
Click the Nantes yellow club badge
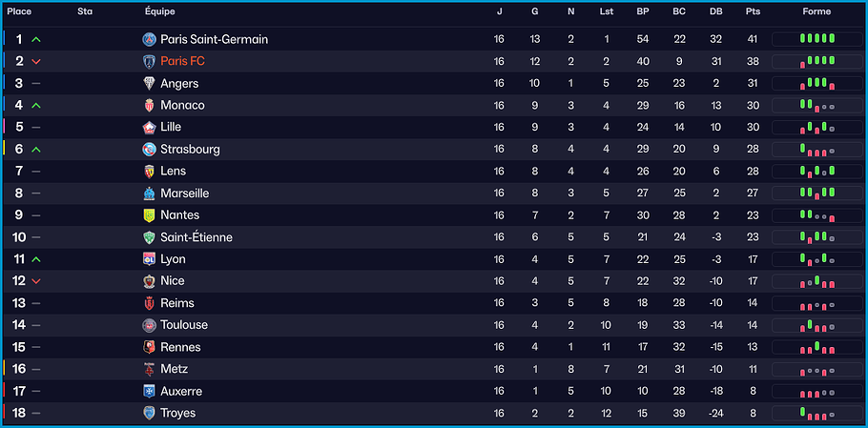click(149, 215)
